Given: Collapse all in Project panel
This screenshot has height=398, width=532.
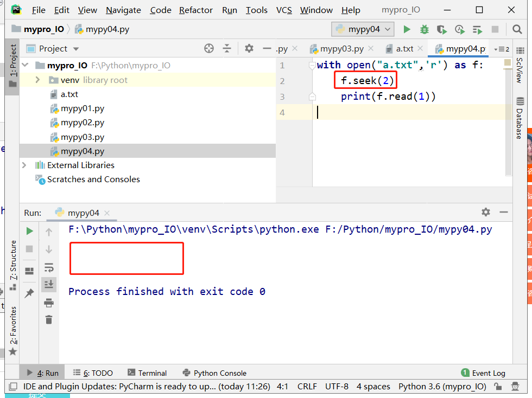Looking at the screenshot, I should [x=227, y=48].
